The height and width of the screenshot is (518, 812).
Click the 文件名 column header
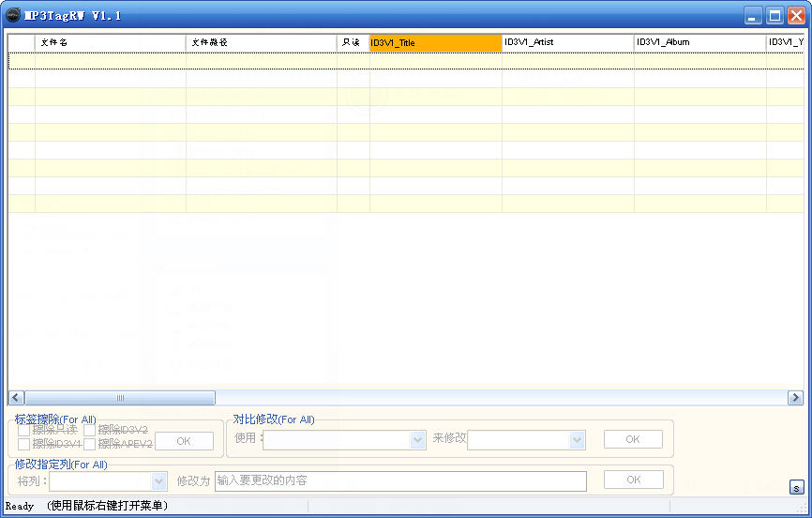click(111, 43)
